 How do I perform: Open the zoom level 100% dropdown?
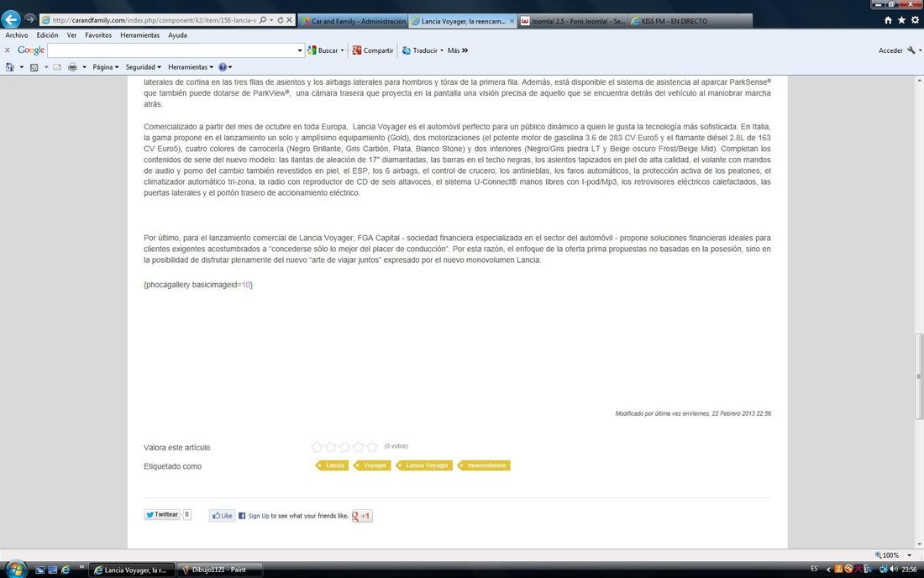909,555
